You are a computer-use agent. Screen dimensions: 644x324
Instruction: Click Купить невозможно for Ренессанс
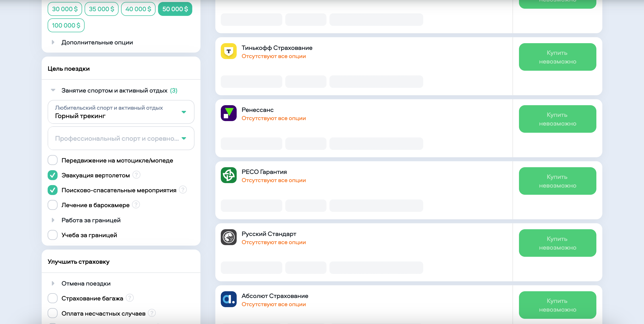(x=557, y=119)
